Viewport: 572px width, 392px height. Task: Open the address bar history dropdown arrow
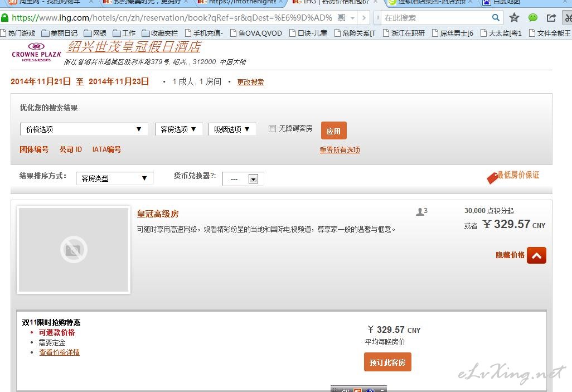352,17
